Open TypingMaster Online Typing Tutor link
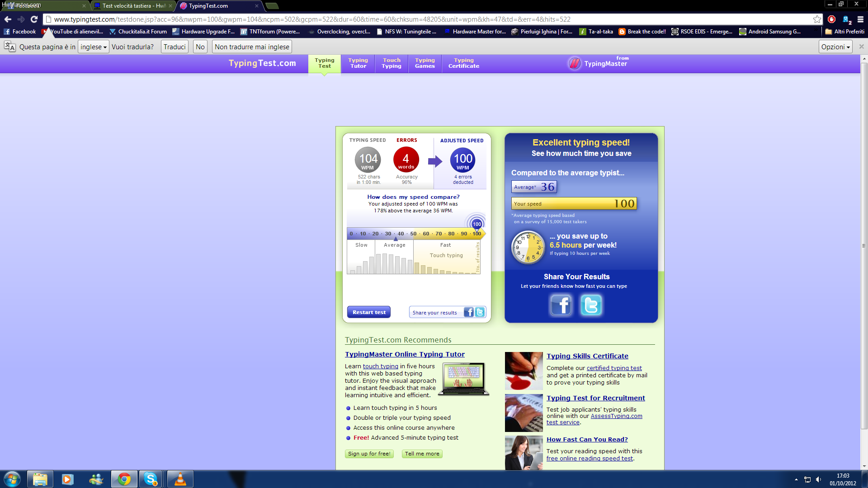Image resolution: width=868 pixels, height=488 pixels. (405, 354)
